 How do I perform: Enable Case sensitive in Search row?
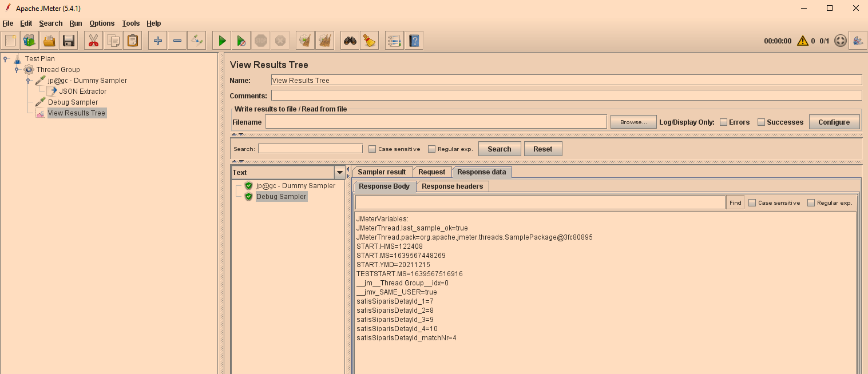pyautogui.click(x=372, y=149)
